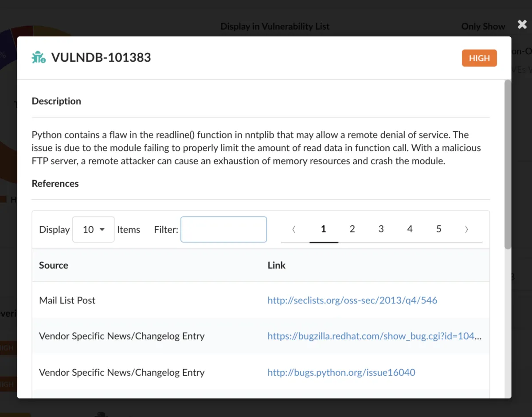The width and height of the screenshot is (532, 417).
Task: Click the vulnerability bug icon beside VULNDB-101383
Action: click(39, 58)
